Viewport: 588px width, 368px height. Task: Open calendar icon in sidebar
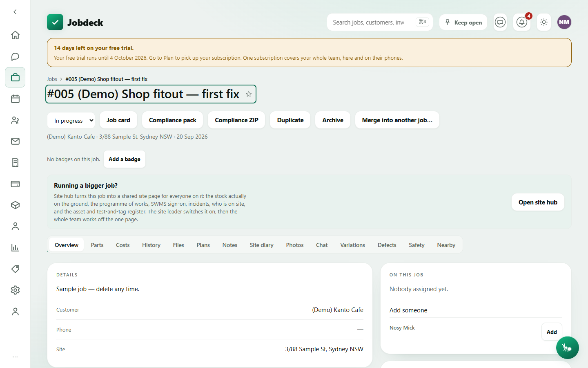click(x=15, y=99)
